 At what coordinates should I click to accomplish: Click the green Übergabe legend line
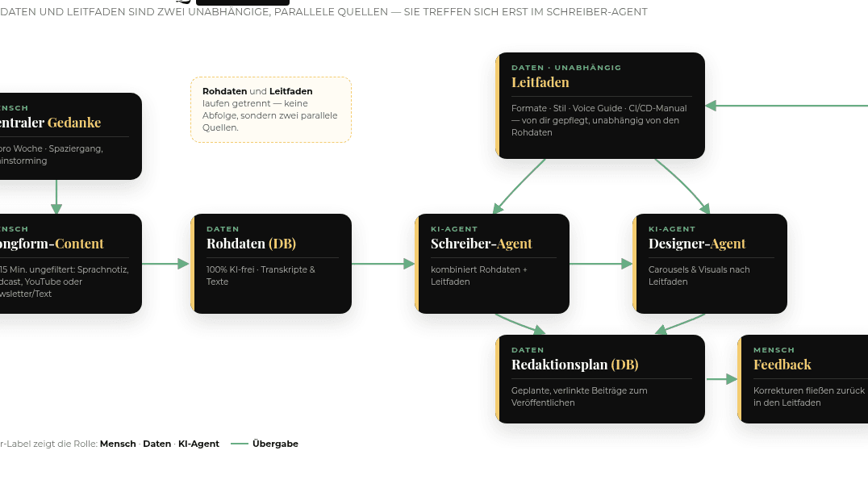pos(239,444)
